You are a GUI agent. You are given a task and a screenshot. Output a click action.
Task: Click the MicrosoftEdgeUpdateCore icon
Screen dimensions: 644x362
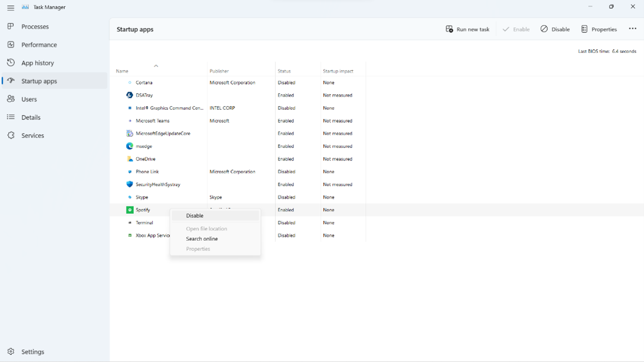click(130, 134)
